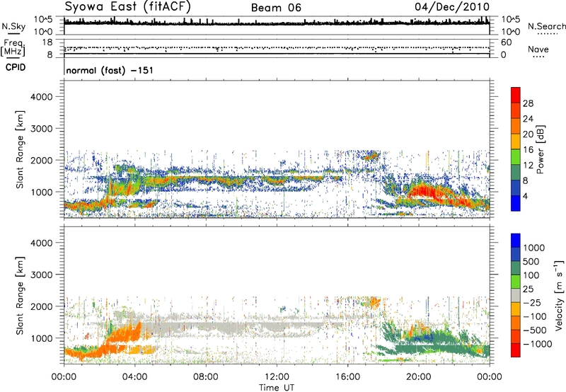Click the '20:00' time axis tick label
Image resolution: width=566 pixels, height=392 pixels.
point(418,377)
